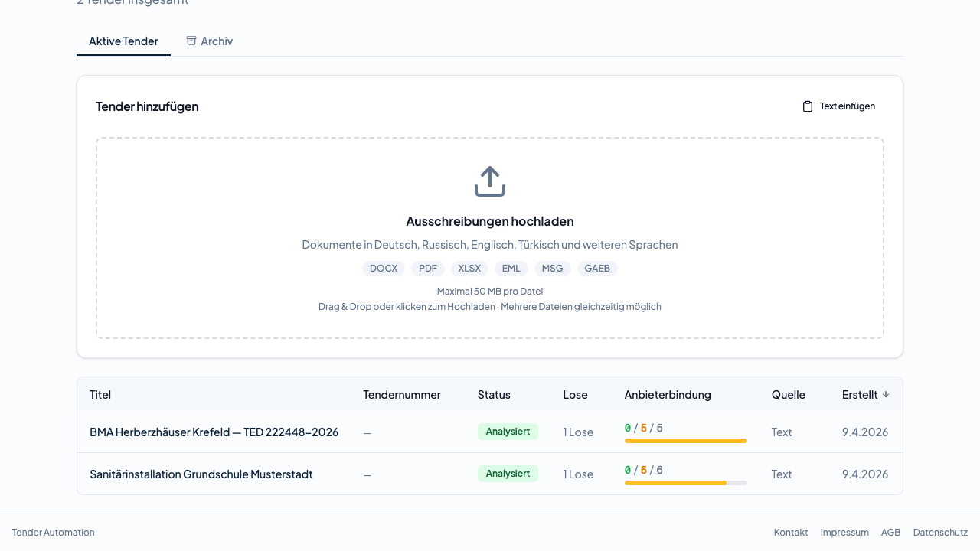Open the Impressum link in the footer

pyautogui.click(x=844, y=532)
